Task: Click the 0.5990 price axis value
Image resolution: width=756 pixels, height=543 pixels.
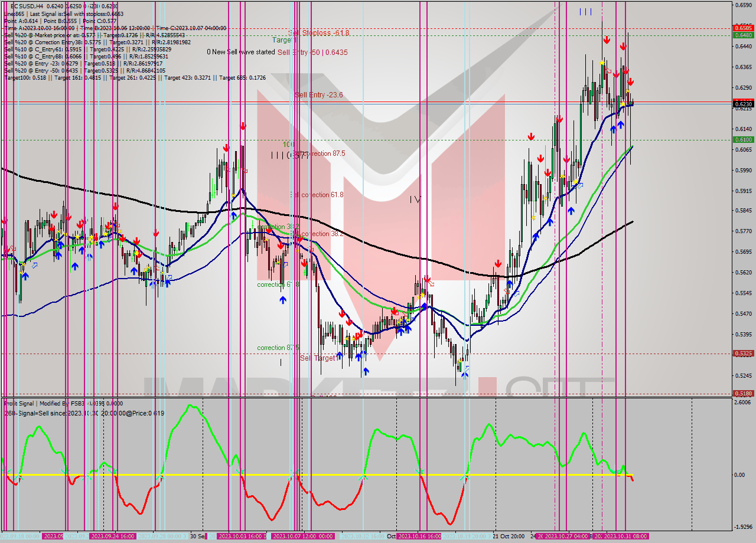Action: tap(742, 170)
